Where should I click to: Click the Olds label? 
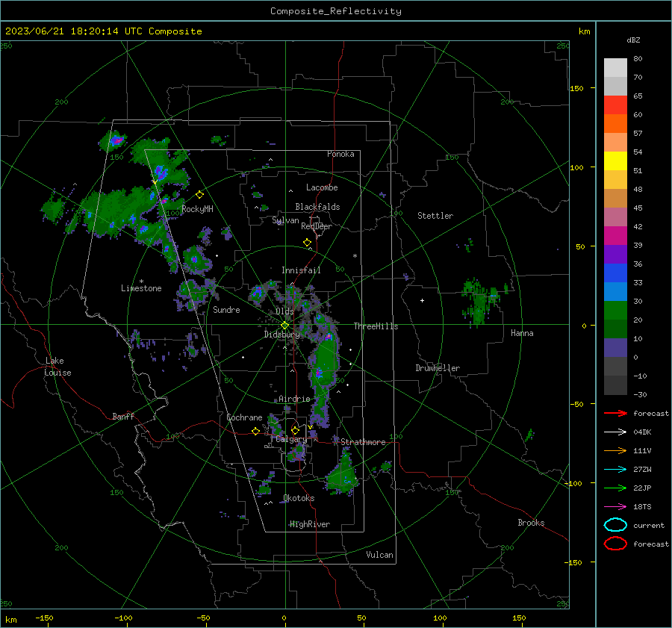284,311
